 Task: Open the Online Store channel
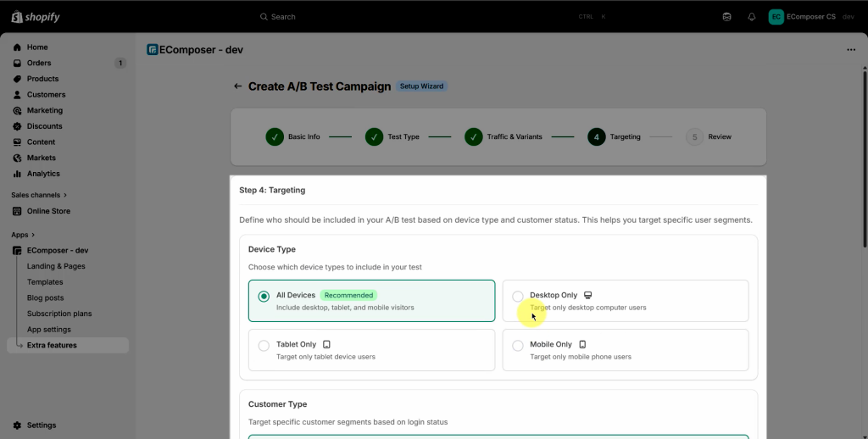click(48, 211)
